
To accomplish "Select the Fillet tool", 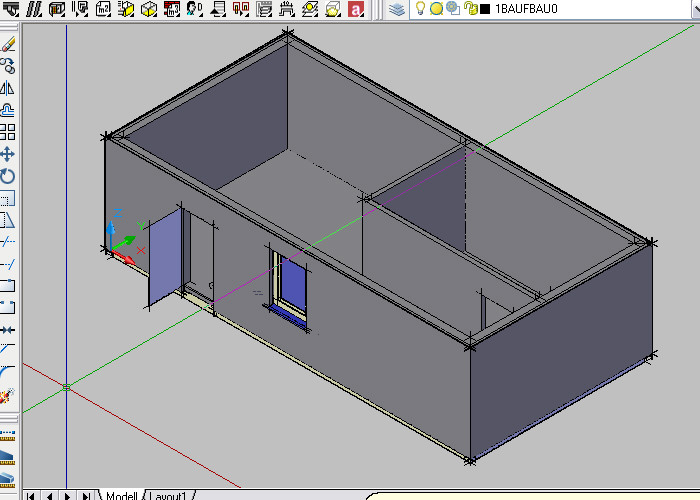I will pos(8,373).
